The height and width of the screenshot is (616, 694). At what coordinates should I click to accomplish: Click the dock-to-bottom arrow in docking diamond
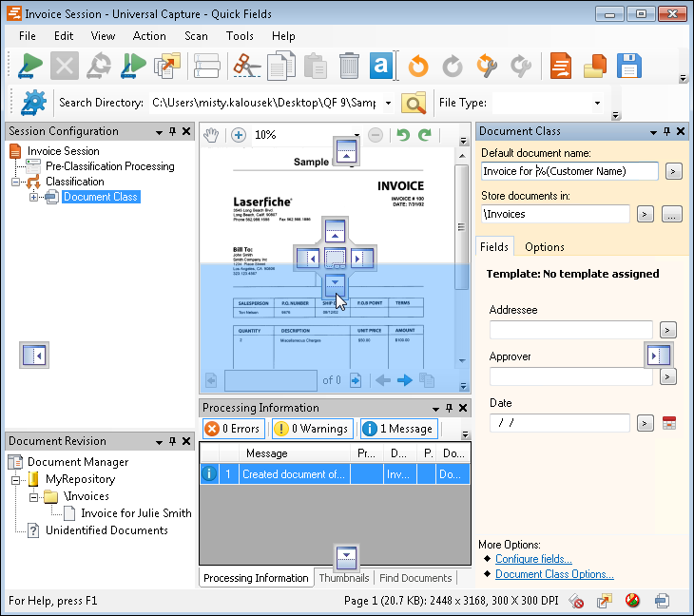(335, 283)
